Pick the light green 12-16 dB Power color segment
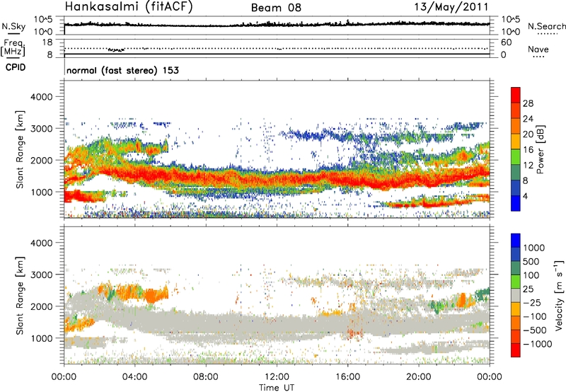This screenshot has width=566, height=392. coord(516,157)
